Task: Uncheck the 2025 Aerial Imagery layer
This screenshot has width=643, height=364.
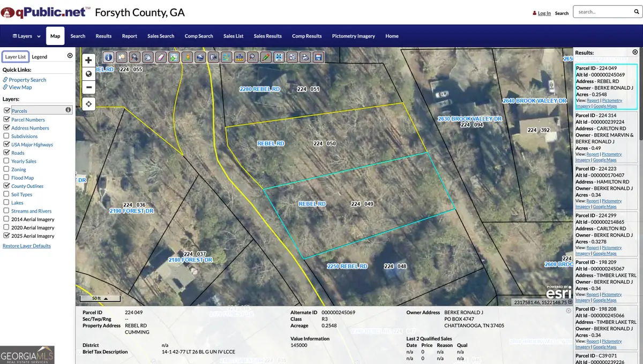Action: (x=6, y=236)
